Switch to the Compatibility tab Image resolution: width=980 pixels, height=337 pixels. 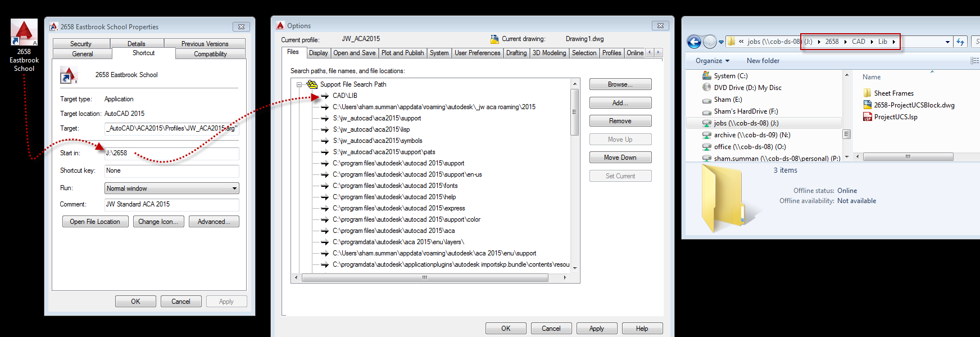211,54
